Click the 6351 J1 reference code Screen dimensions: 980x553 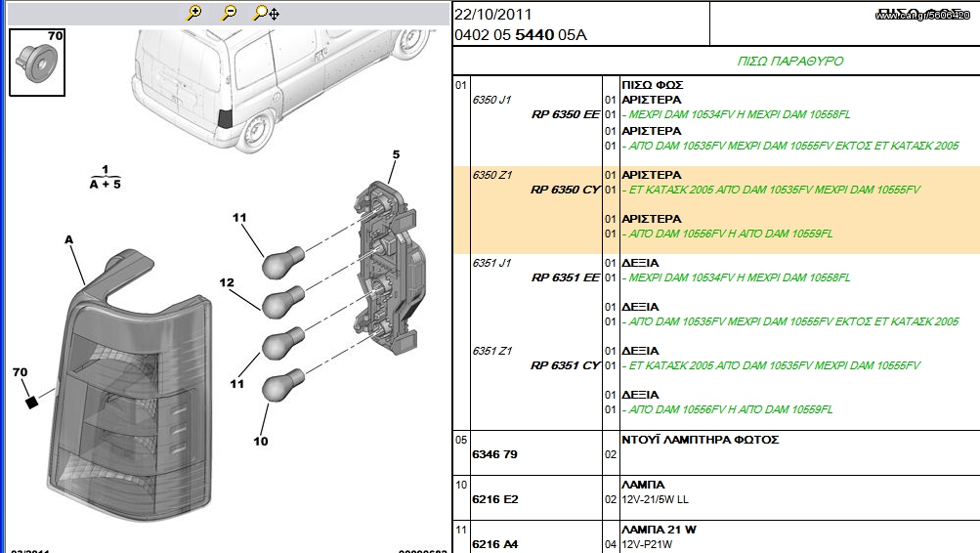491,263
